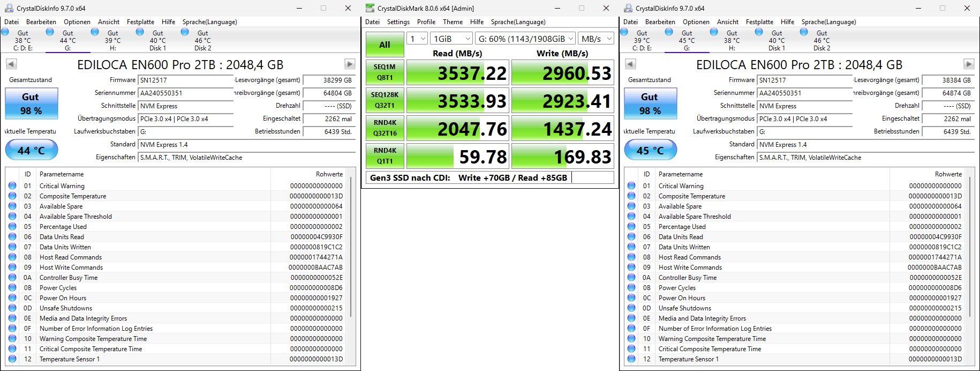The height and width of the screenshot is (371, 980).
Task: Click Host Write Commands status dot in right window
Action: click(x=631, y=267)
